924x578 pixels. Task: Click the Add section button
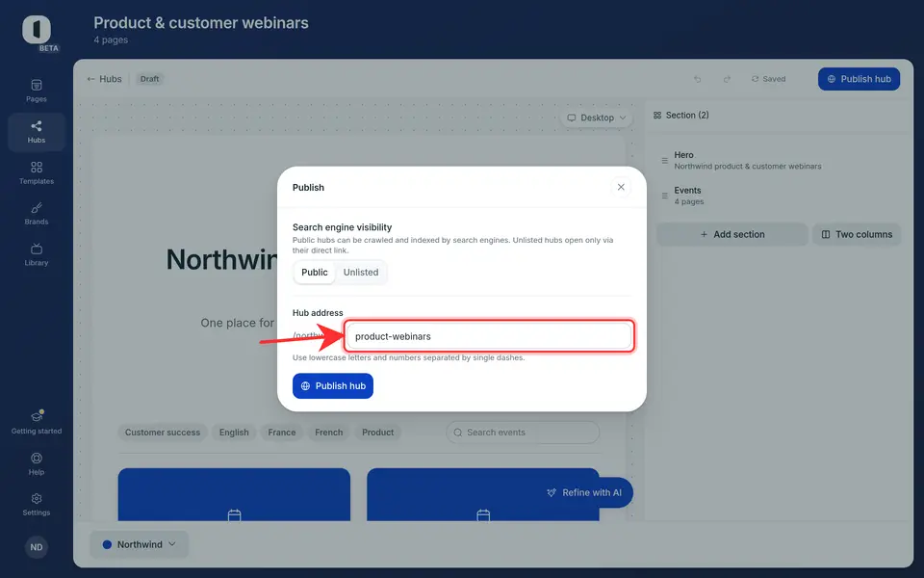(731, 234)
